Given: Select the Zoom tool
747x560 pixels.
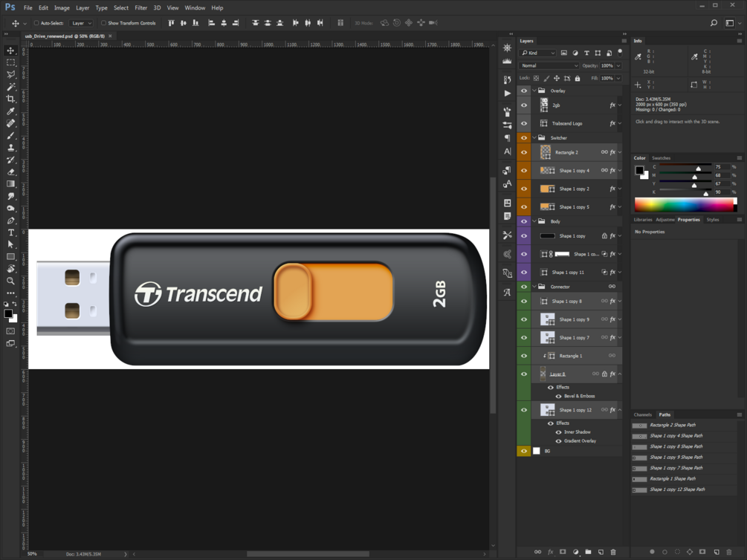Looking at the screenshot, I should click(10, 281).
